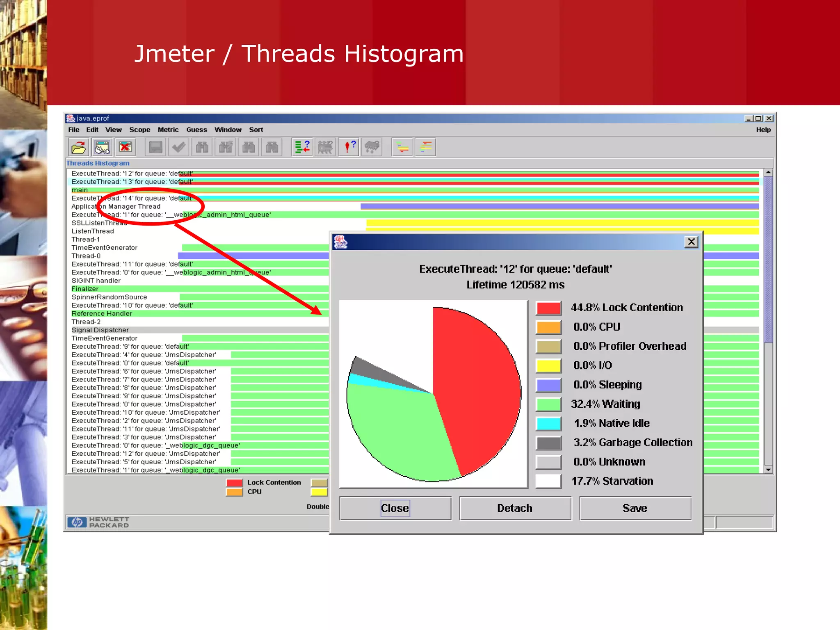Select the SIGINT handler row

[199, 281]
